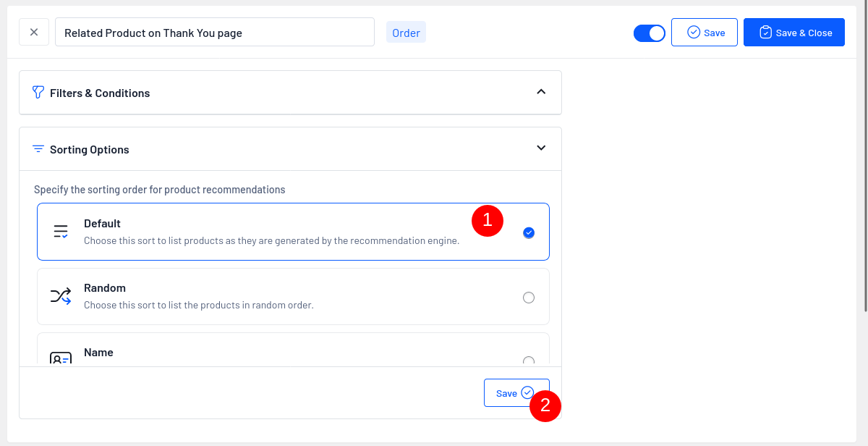Click the Default sort list icon
868x446 pixels.
[61, 232]
